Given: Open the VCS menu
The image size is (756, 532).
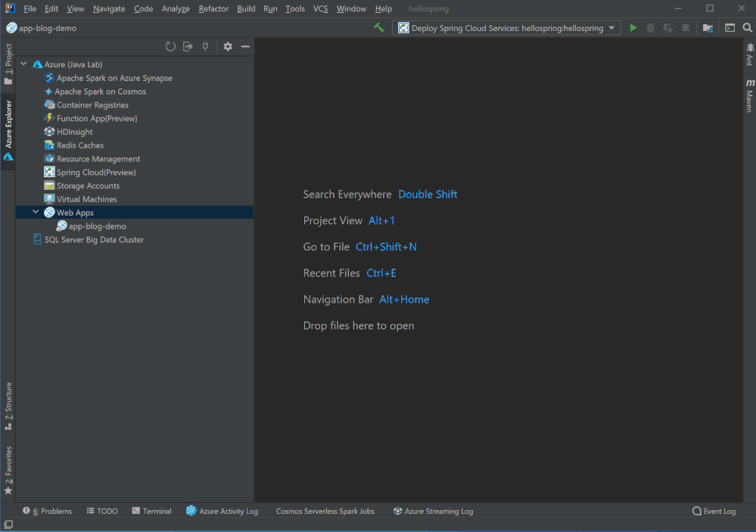Looking at the screenshot, I should click(x=321, y=8).
